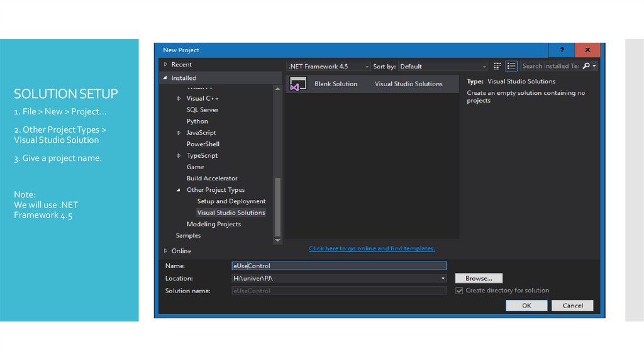Image resolution: width=644 pixels, height=361 pixels.
Task: Click the tree scrollbar thumb
Action: click(x=277, y=207)
